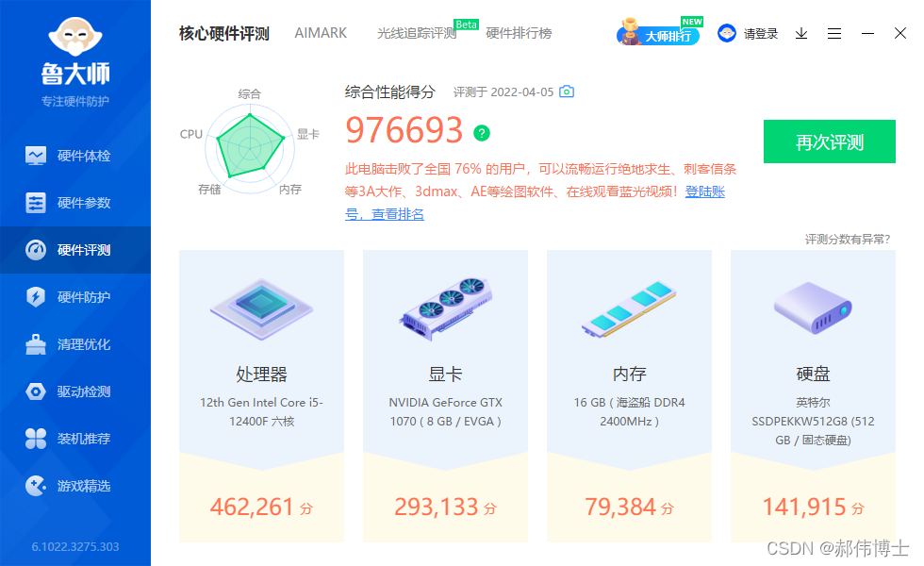Switch to 硬件排行榜 tab
This screenshot has height=566, width=924.
point(519,33)
